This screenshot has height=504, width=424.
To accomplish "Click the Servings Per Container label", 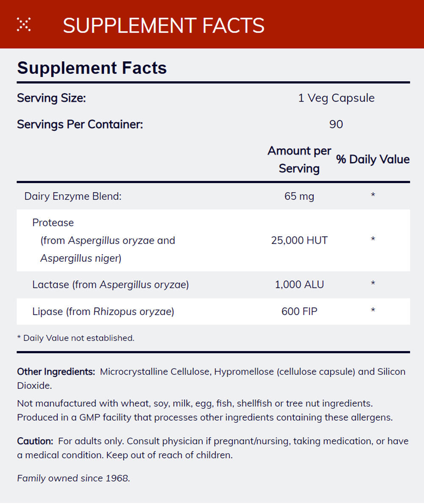I will [80, 125].
